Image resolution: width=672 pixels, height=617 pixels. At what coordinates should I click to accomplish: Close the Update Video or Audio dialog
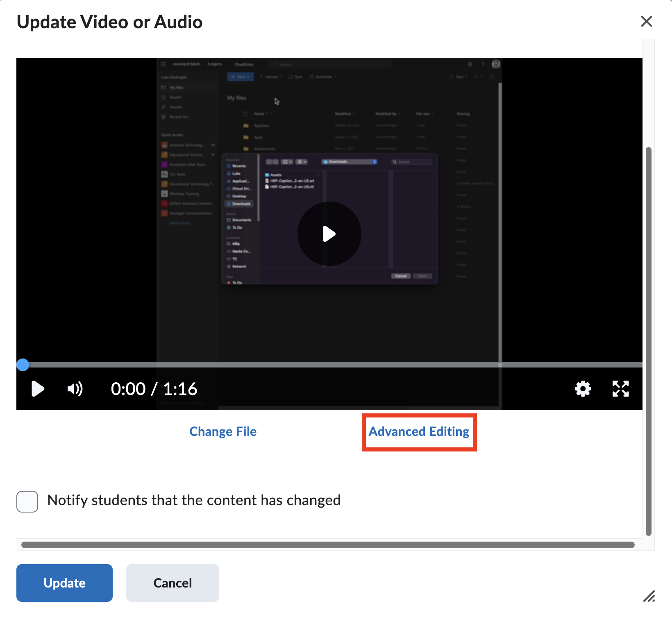pos(646,21)
